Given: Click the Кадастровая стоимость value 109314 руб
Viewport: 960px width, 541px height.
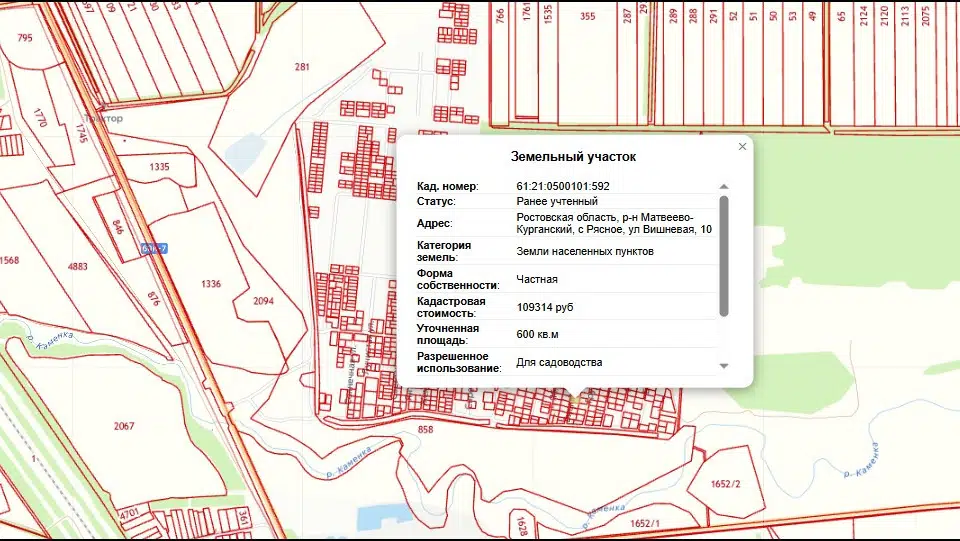Looking at the screenshot, I should point(545,307).
